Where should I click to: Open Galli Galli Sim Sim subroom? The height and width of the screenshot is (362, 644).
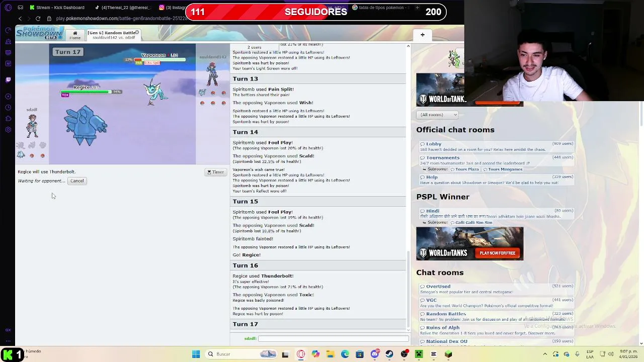click(x=471, y=223)
